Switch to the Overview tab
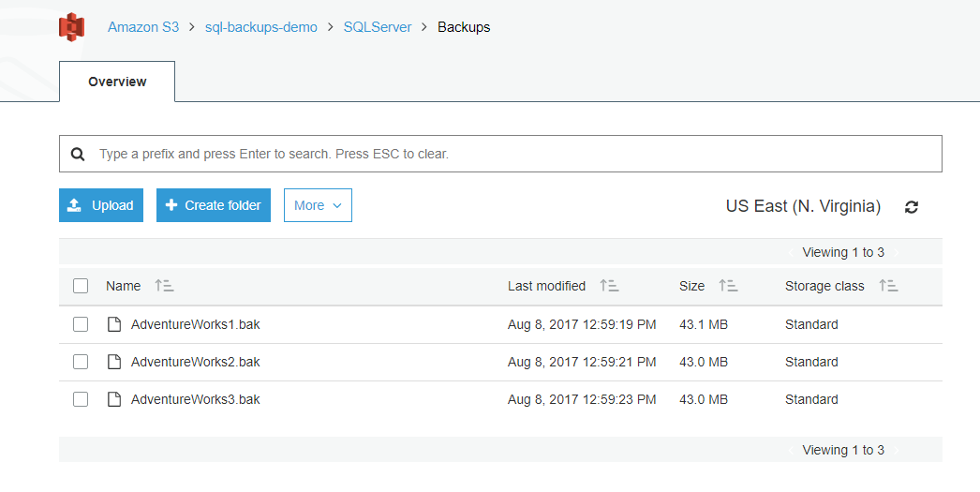This screenshot has width=980, height=492. coord(117,82)
